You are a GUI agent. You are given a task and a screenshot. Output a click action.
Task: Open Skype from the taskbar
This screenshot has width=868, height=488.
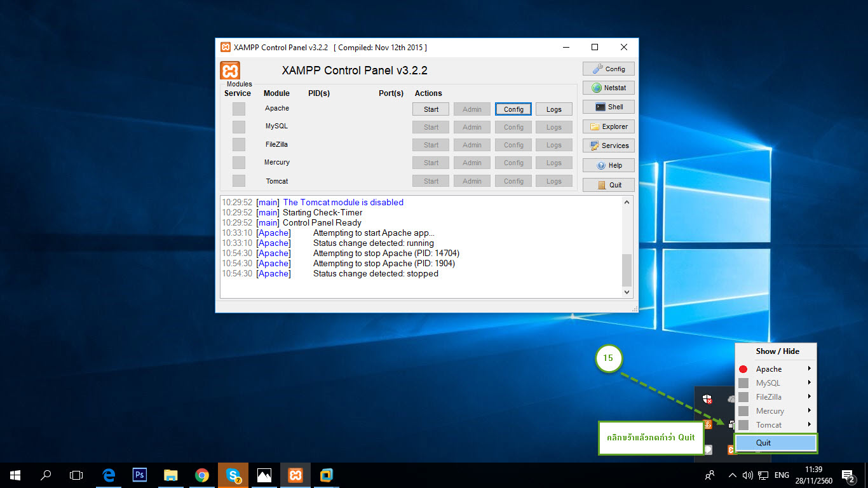233,475
